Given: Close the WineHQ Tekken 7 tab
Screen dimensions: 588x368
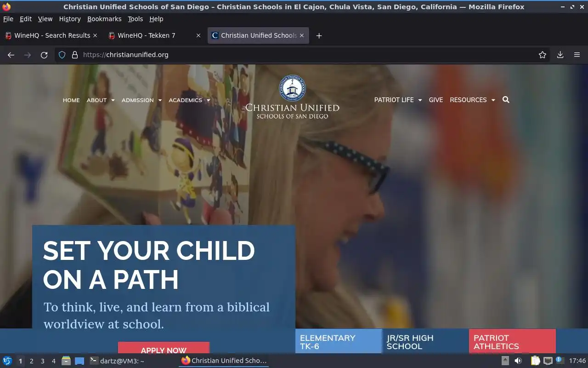Looking at the screenshot, I should tap(198, 35).
